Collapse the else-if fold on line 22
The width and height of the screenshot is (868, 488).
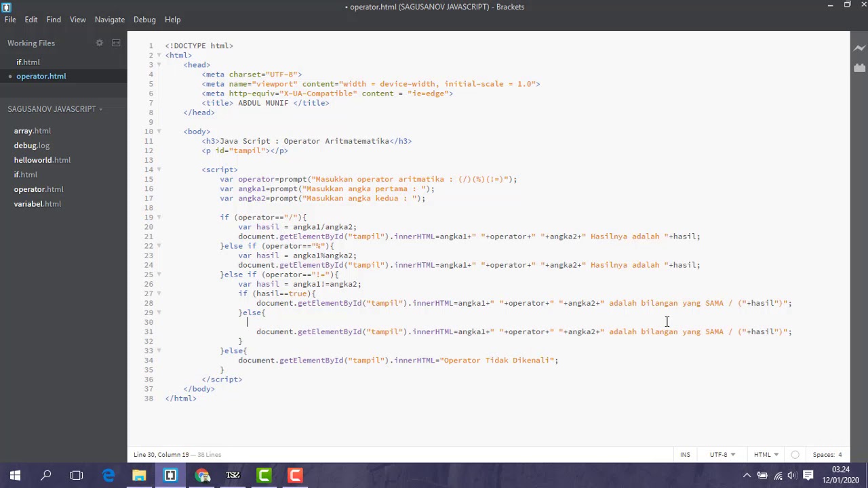159,245
